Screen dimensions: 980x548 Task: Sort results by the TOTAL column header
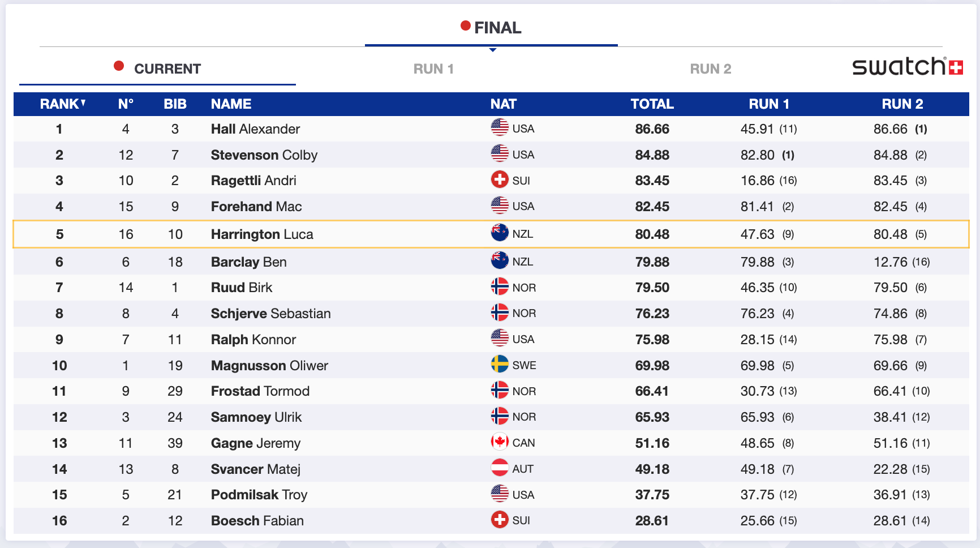coord(652,104)
